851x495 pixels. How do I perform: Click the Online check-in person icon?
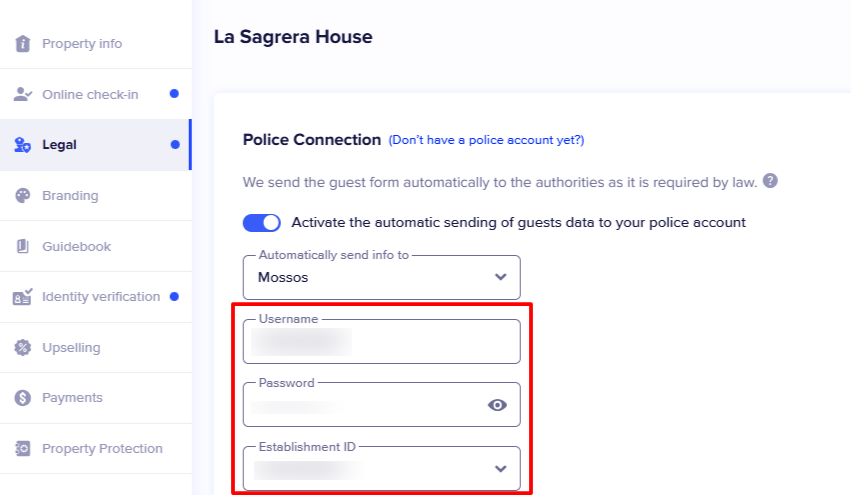(23, 94)
